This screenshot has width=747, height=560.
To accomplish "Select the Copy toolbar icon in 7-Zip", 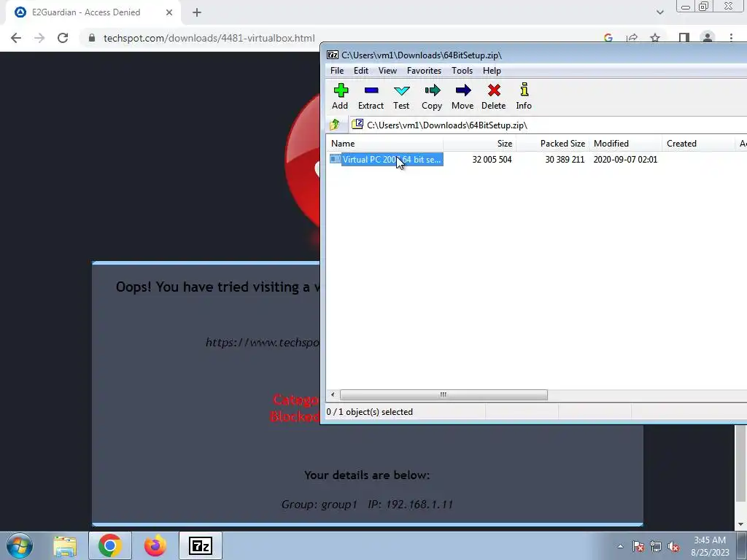I will coord(432,97).
